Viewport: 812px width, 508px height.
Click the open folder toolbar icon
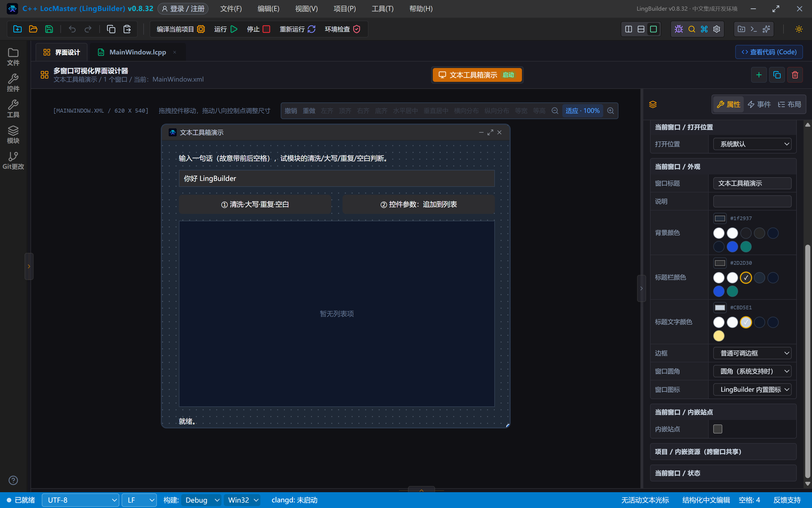(33, 29)
